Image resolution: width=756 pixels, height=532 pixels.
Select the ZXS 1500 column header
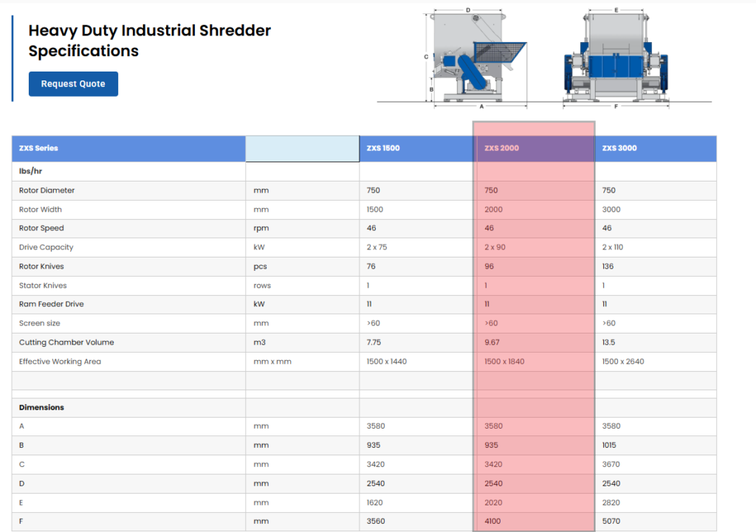(x=383, y=148)
